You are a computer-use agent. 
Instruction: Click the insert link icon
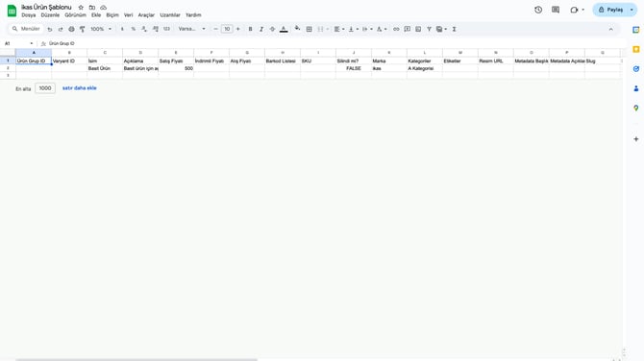(396, 29)
